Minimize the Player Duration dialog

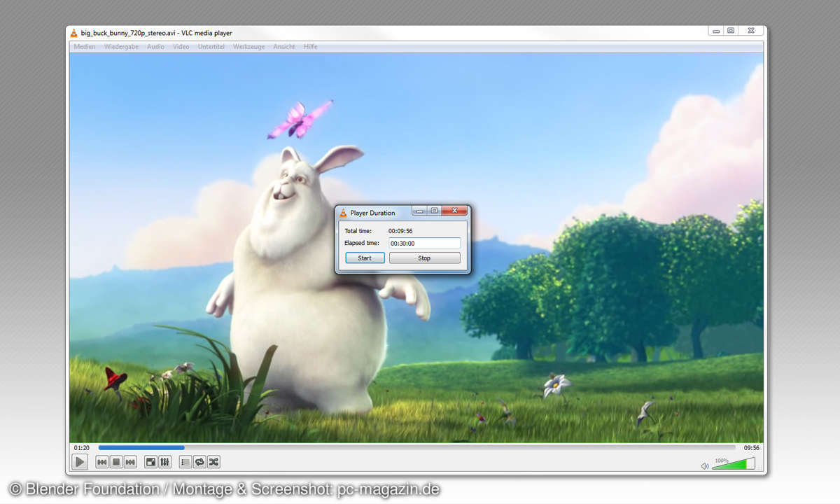click(x=419, y=211)
